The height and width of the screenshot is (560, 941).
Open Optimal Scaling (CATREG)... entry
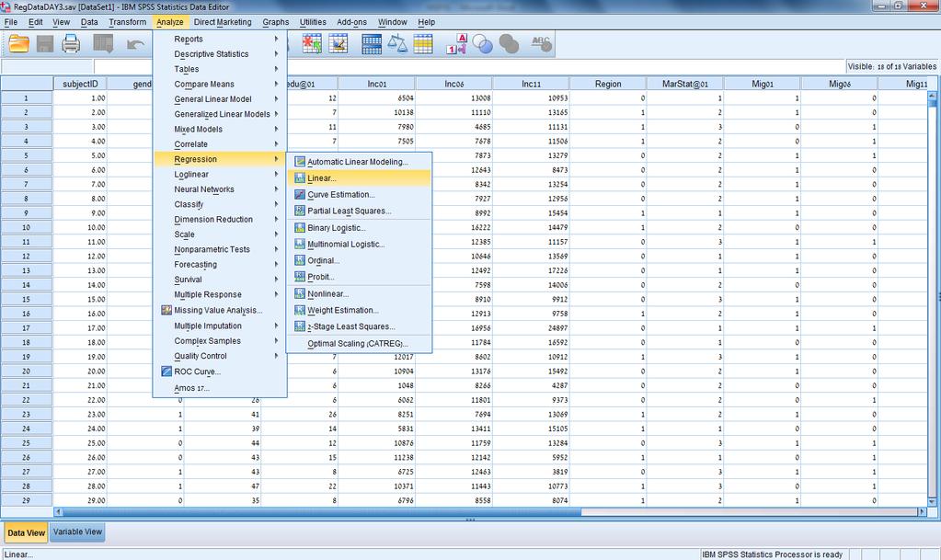359,344
